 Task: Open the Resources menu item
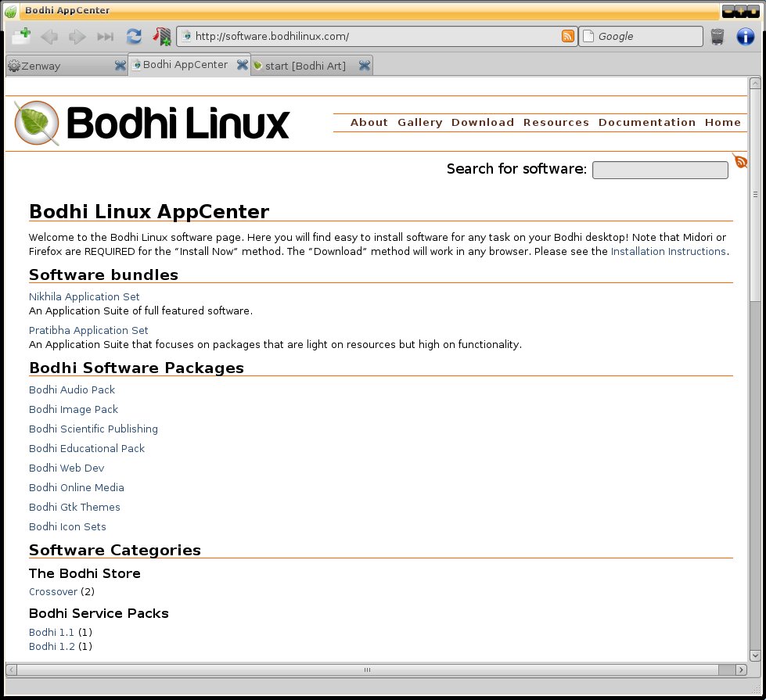click(556, 123)
